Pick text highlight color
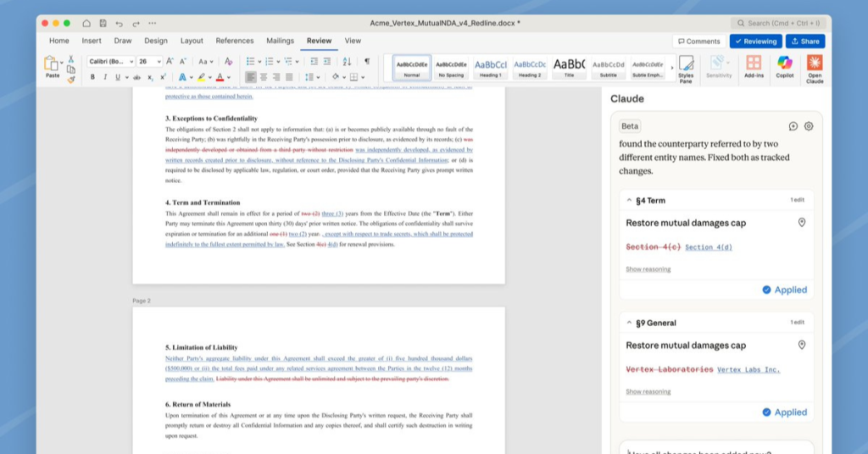The height and width of the screenshot is (454, 868). point(202,77)
